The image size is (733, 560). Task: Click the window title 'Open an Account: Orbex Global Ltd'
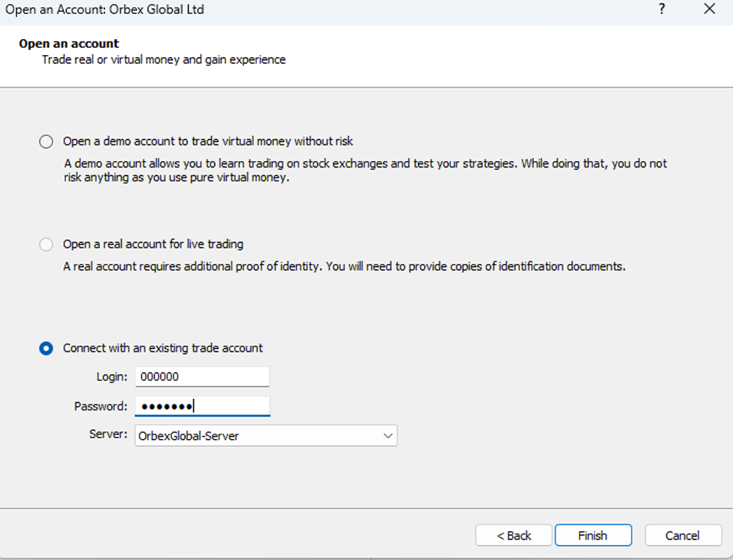point(104,9)
